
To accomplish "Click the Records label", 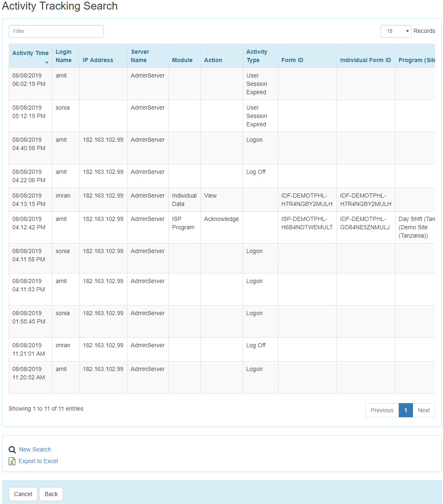I will 424,31.
